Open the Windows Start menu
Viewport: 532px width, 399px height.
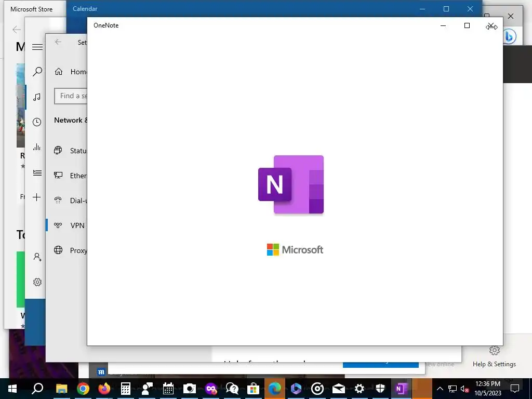(12, 389)
